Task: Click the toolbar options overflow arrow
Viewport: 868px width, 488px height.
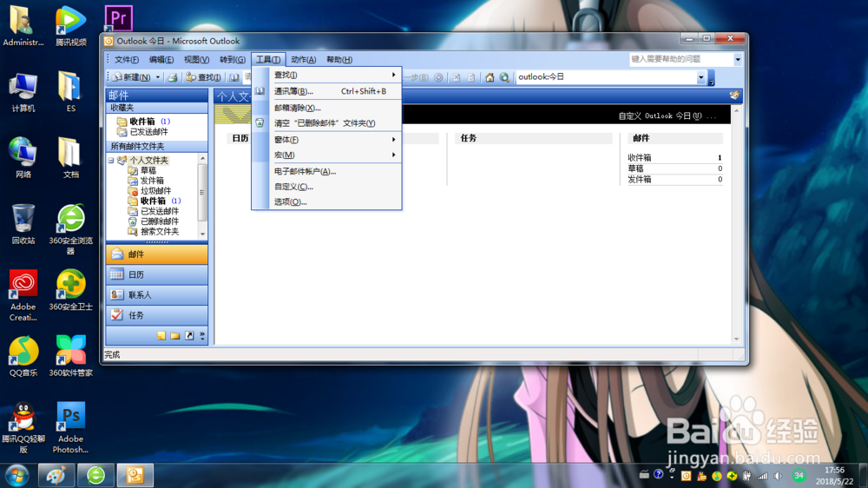Action: (712, 78)
